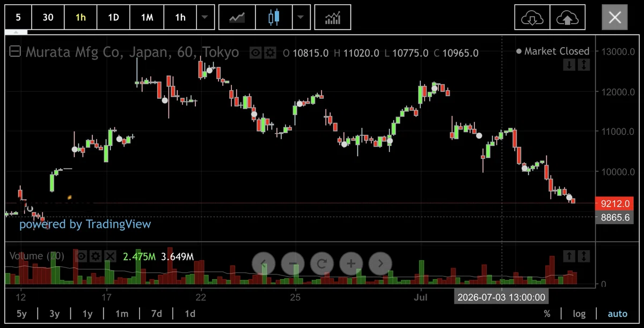Switch to line chart style
The image size is (644, 328).
pos(237,17)
